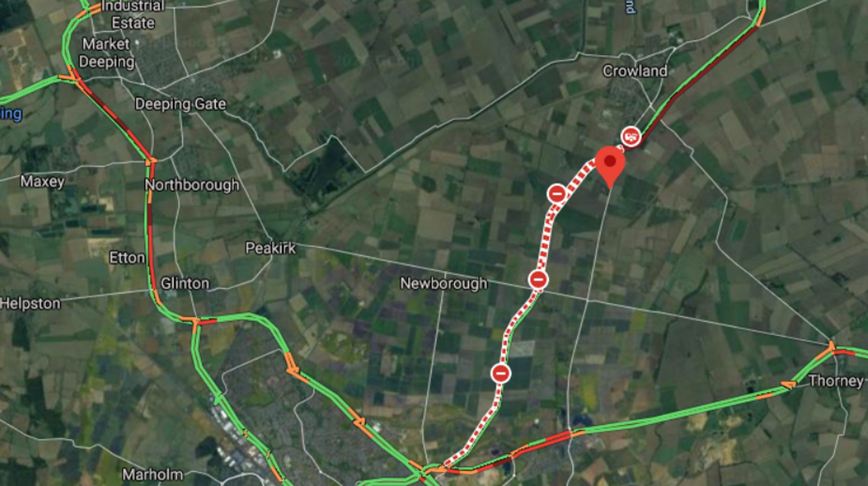Open the accident incident icon near Crowland
The image size is (868, 486).
click(x=631, y=137)
